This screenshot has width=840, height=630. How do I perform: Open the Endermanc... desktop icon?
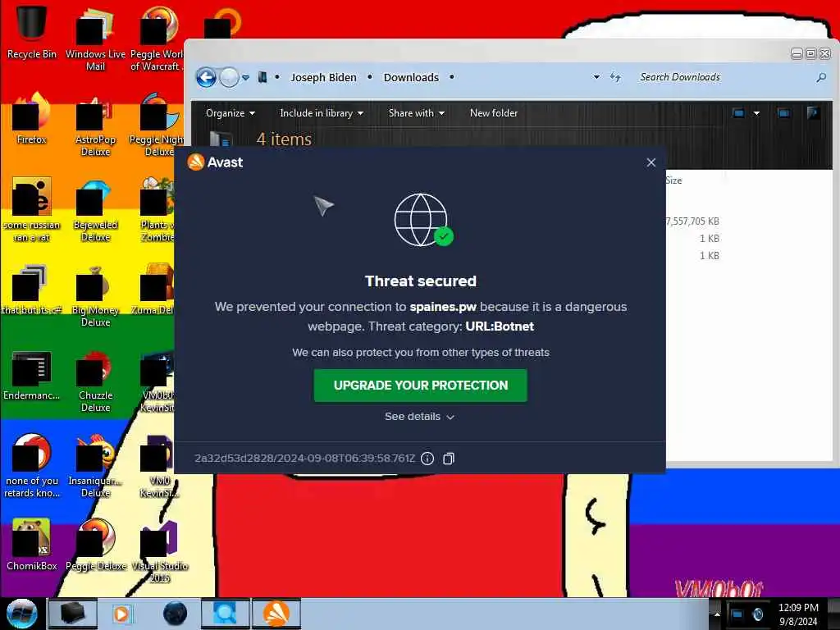point(31,375)
